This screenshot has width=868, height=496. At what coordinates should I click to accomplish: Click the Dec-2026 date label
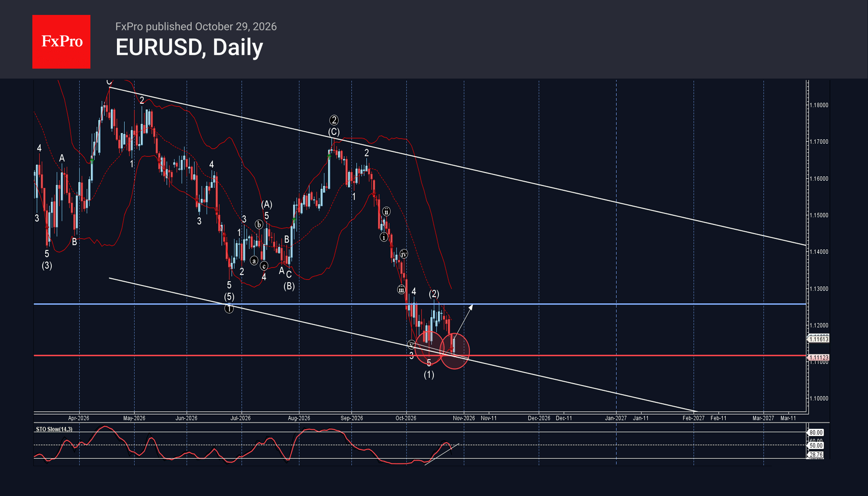click(x=539, y=418)
